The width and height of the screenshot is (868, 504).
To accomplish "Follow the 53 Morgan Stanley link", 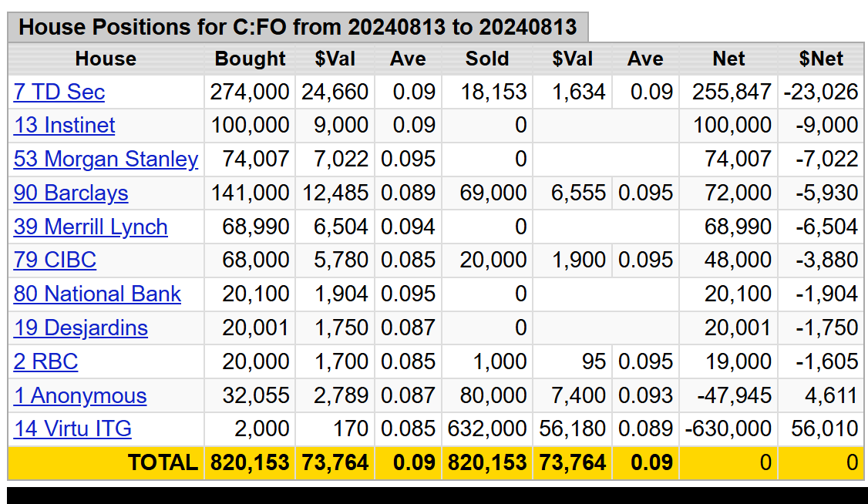I will point(106,159).
